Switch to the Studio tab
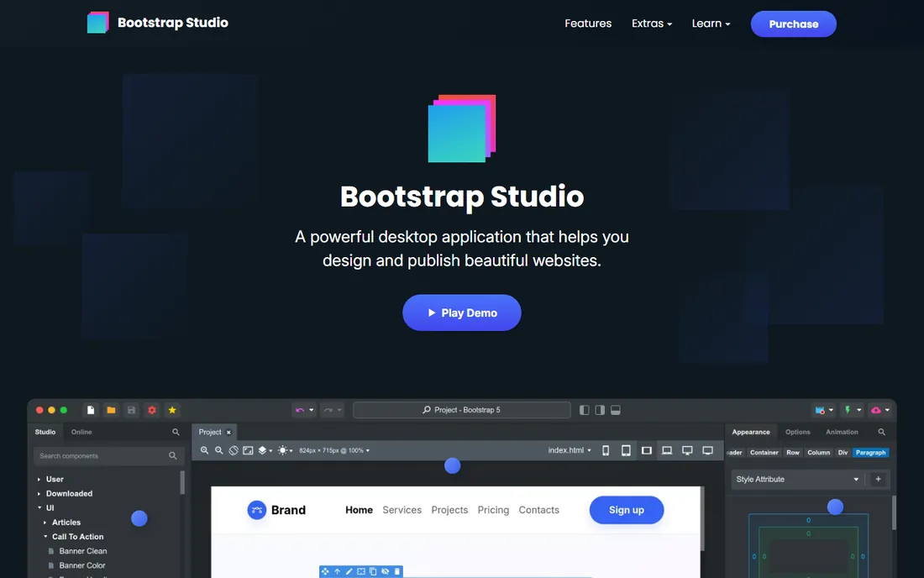 [45, 432]
